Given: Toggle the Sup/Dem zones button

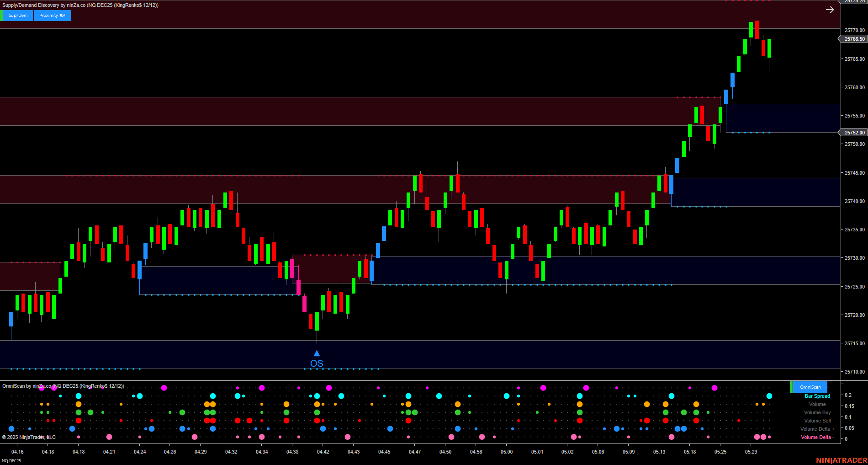Looking at the screenshot, I should coord(17,16).
